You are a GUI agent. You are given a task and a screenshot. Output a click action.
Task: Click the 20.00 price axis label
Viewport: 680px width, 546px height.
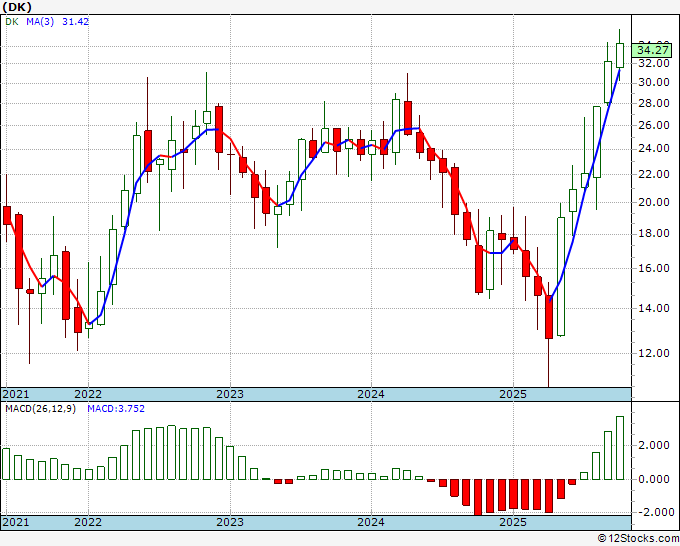pos(654,202)
